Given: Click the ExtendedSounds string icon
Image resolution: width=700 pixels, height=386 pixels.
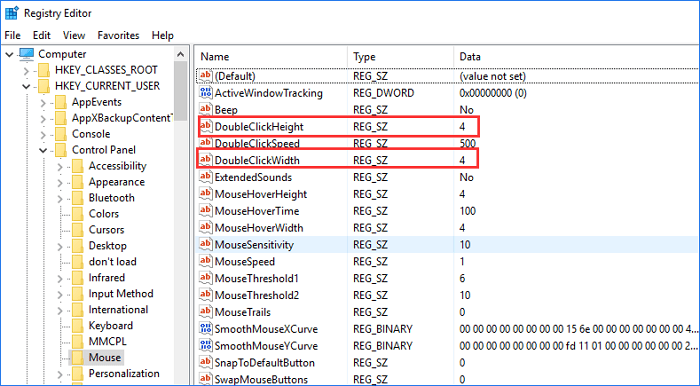Looking at the screenshot, I should [x=205, y=177].
